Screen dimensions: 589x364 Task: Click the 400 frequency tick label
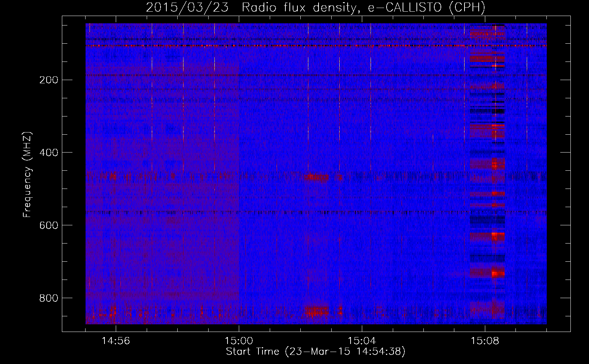(49, 153)
